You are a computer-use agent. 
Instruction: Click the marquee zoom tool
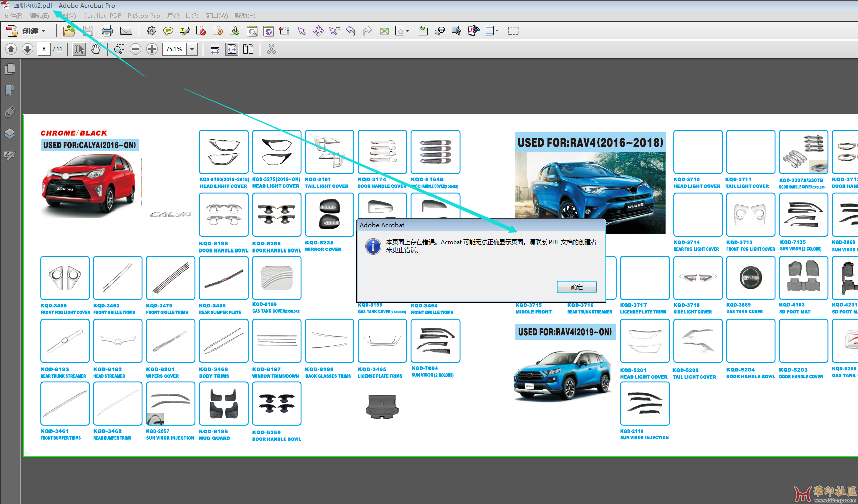pos(119,49)
